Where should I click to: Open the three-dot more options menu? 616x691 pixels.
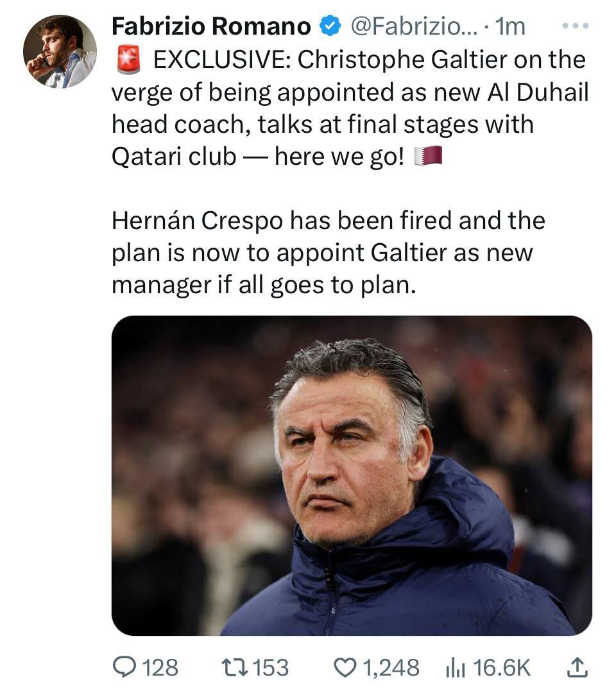tap(575, 26)
